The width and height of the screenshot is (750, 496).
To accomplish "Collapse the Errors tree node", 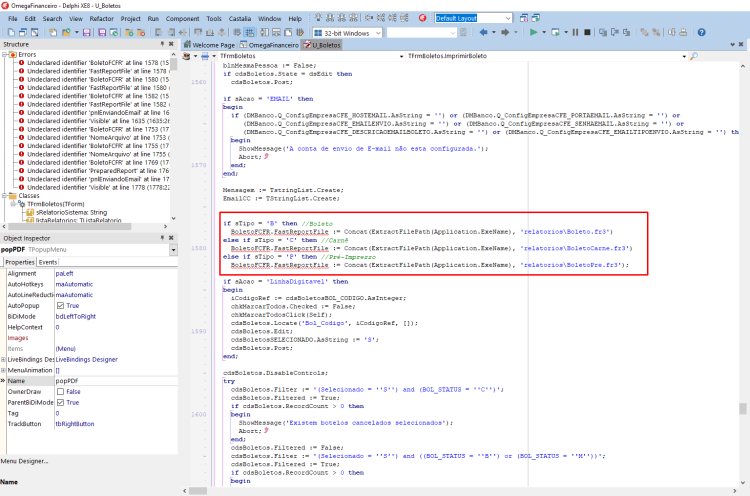I will point(5,55).
